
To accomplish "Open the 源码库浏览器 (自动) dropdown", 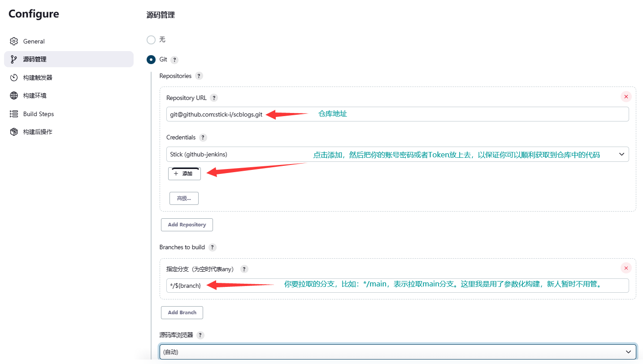I will tap(398, 352).
